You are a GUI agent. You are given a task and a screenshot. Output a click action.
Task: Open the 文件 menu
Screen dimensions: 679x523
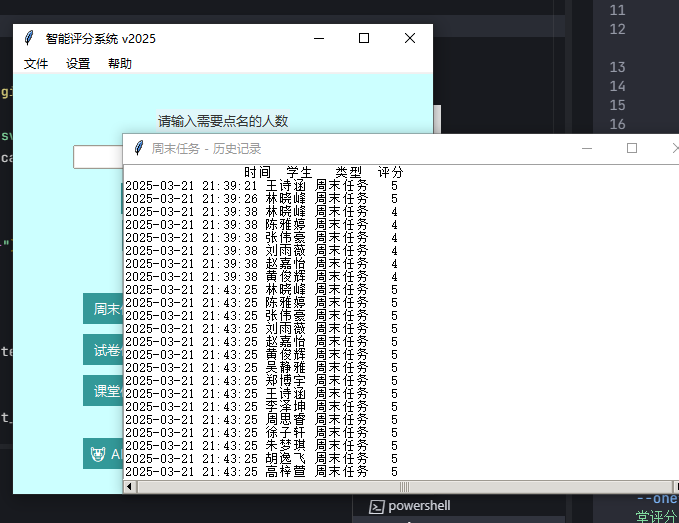coord(36,64)
